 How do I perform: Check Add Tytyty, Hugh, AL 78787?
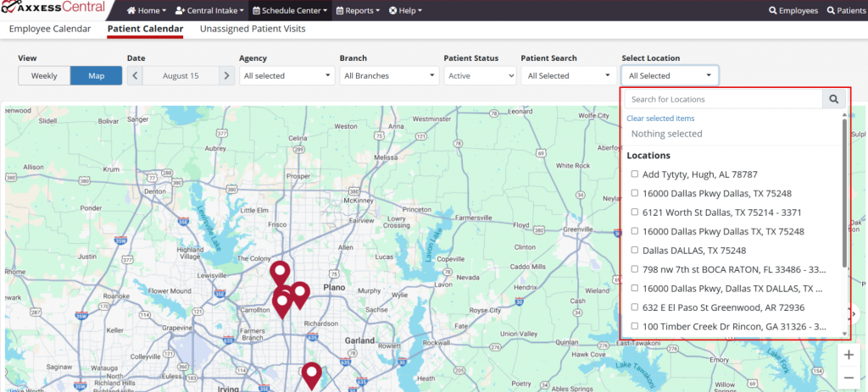coord(634,174)
